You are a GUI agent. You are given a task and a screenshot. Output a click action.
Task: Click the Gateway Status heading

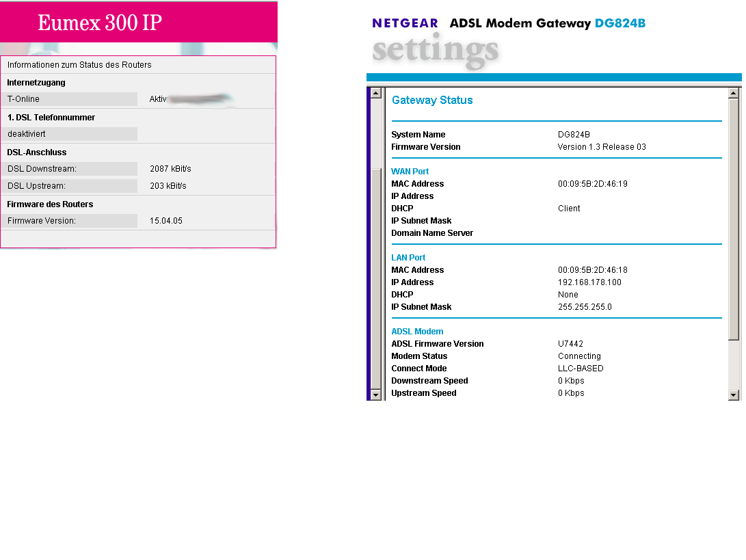[432, 100]
